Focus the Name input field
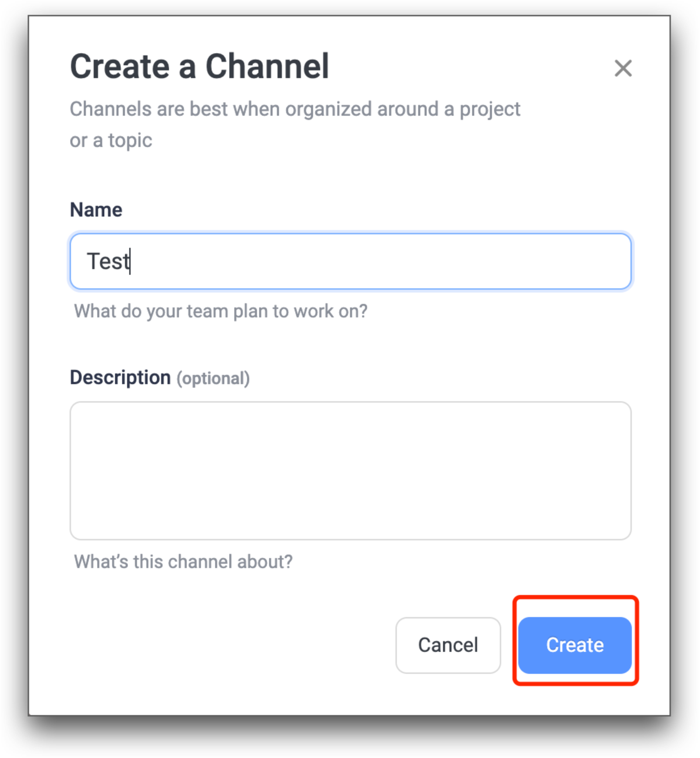700x758 pixels. click(x=350, y=261)
